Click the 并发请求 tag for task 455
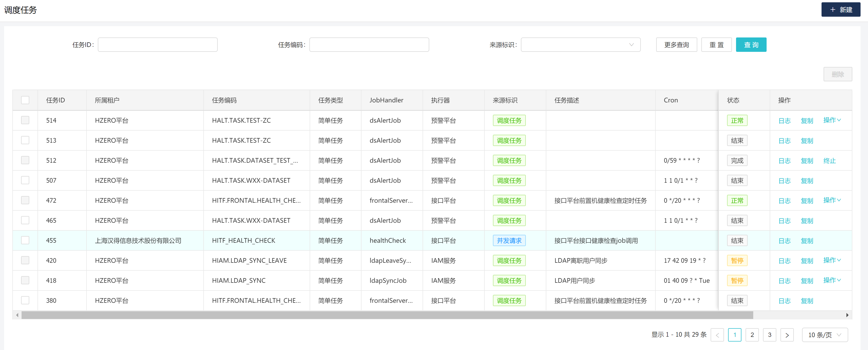 coord(509,240)
